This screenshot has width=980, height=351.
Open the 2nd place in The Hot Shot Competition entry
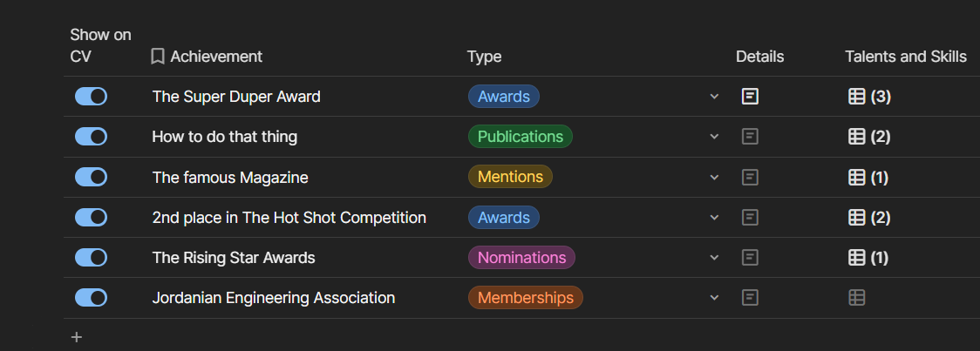[x=289, y=218]
